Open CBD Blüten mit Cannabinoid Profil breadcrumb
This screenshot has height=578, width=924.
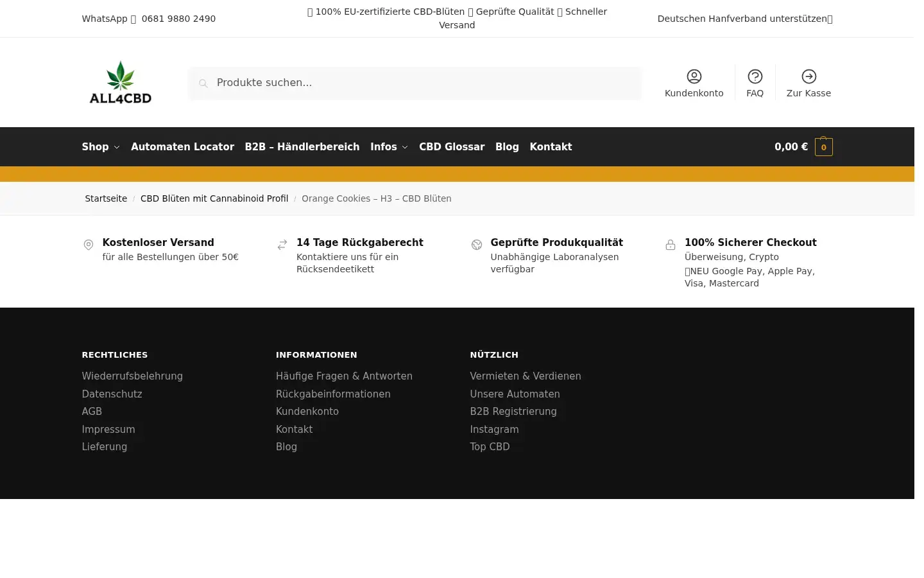214,198
